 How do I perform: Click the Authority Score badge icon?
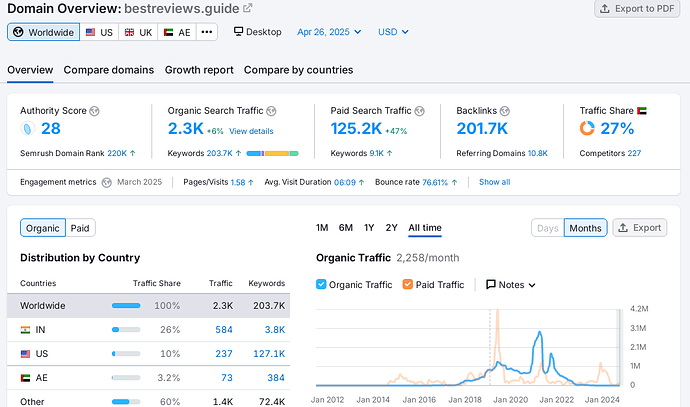click(27, 129)
